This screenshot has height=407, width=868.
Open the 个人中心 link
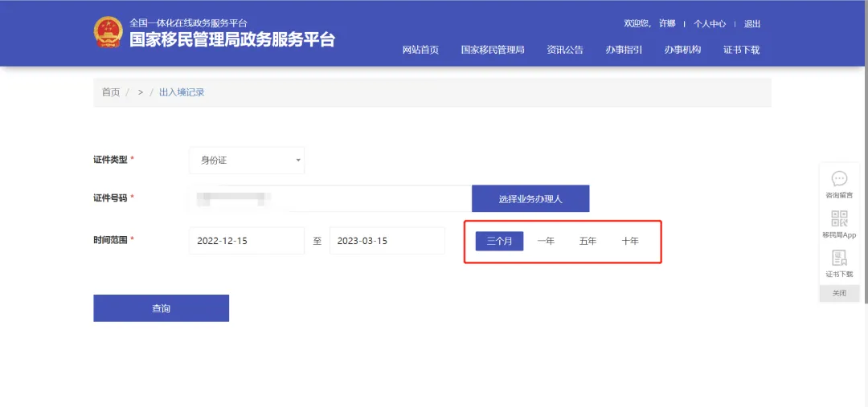710,24
